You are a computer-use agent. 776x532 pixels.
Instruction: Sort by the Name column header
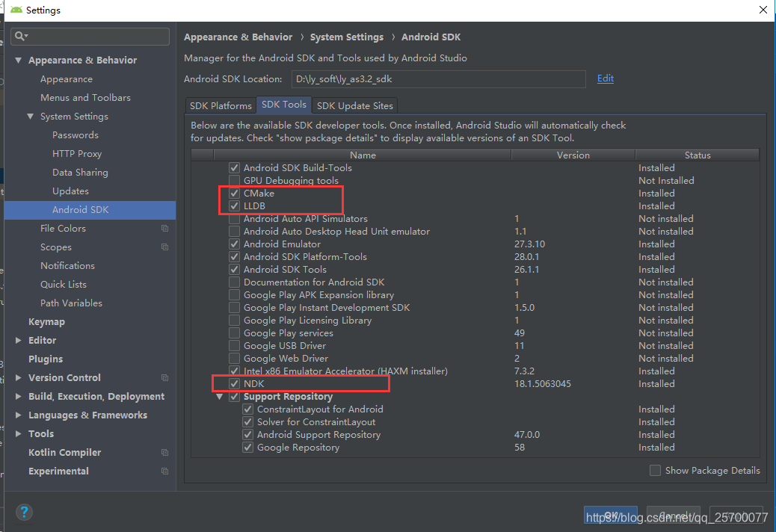point(363,155)
